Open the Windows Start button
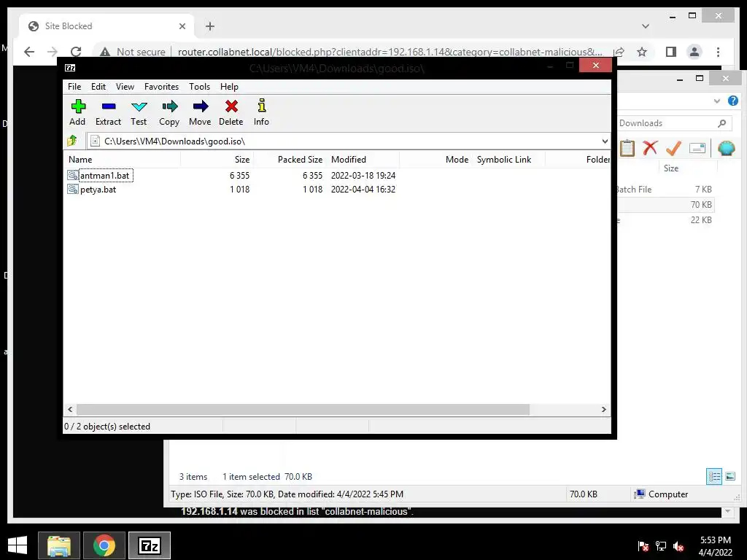The width and height of the screenshot is (747, 560). [x=18, y=545]
